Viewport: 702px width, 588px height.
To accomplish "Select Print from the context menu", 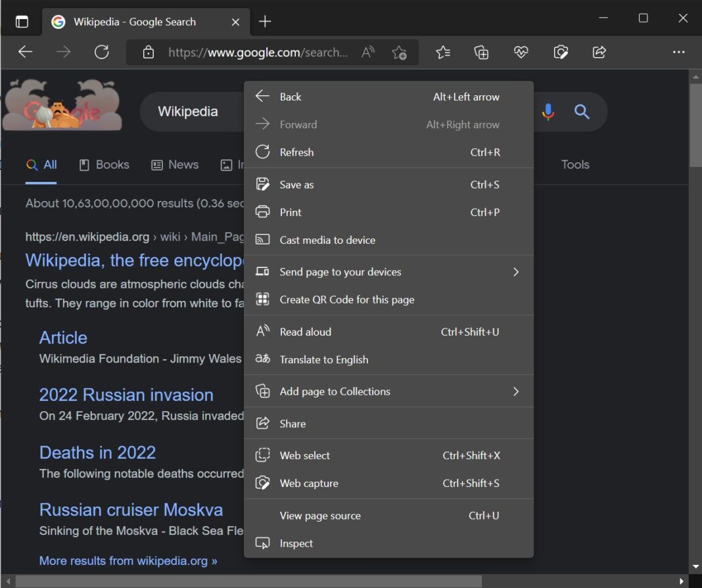I will click(290, 212).
